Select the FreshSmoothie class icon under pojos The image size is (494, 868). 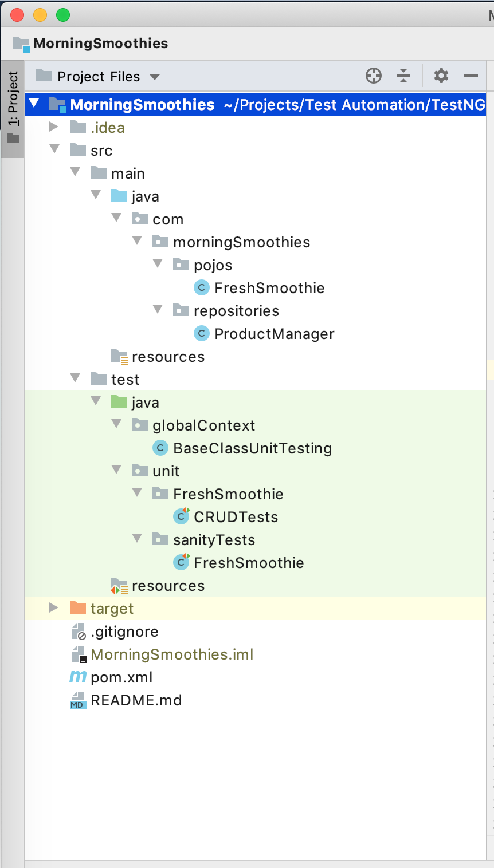[x=201, y=288]
